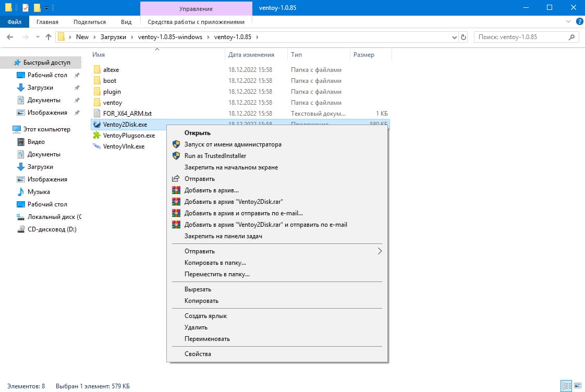Open the recent locations dropdown arrow
This screenshot has width=585, height=392.
[x=38, y=37]
